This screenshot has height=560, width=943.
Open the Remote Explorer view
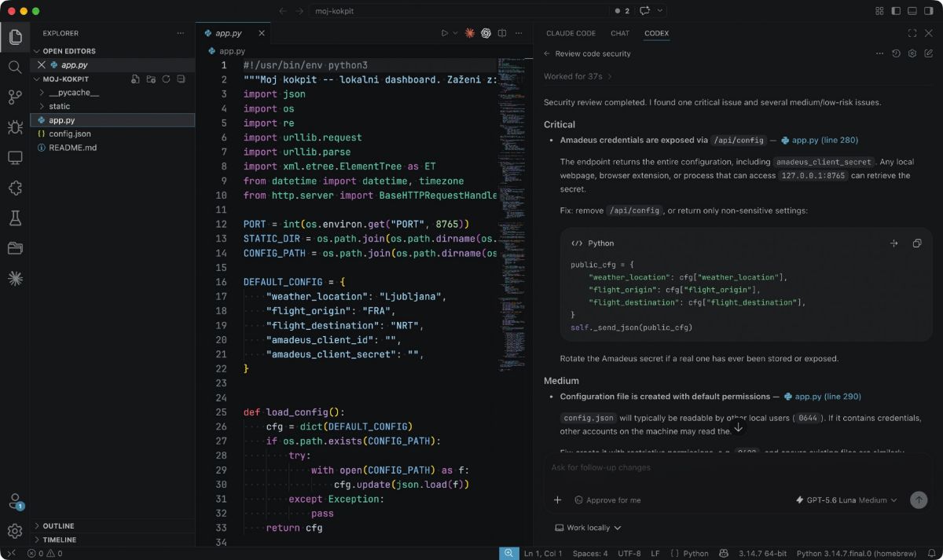(15, 158)
